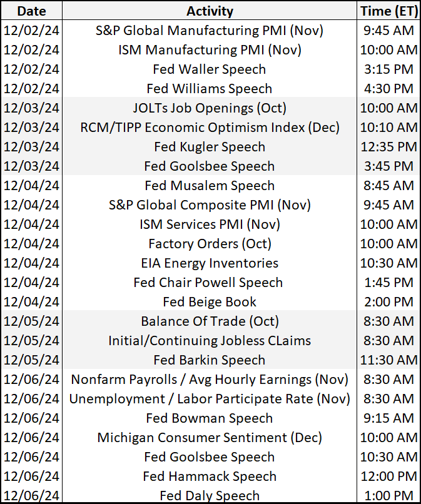Select the ISM Manufacturing PMI (Nov) cell
The height and width of the screenshot is (504, 421).
pyautogui.click(x=210, y=50)
